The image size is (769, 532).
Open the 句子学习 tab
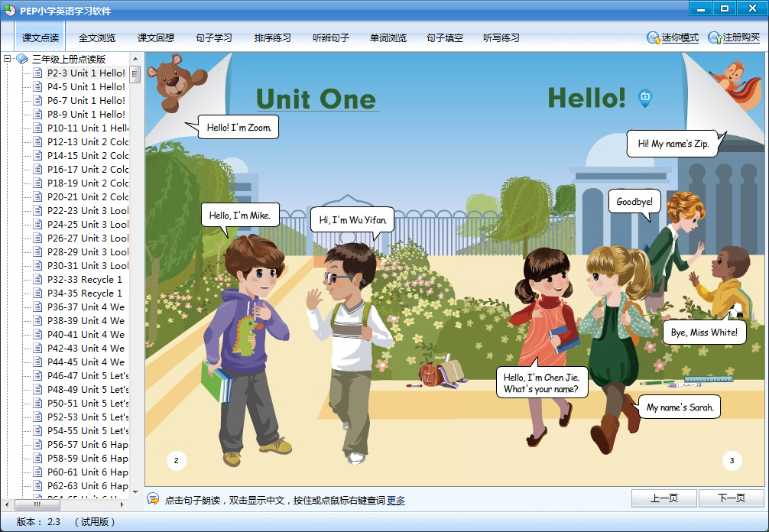(213, 37)
